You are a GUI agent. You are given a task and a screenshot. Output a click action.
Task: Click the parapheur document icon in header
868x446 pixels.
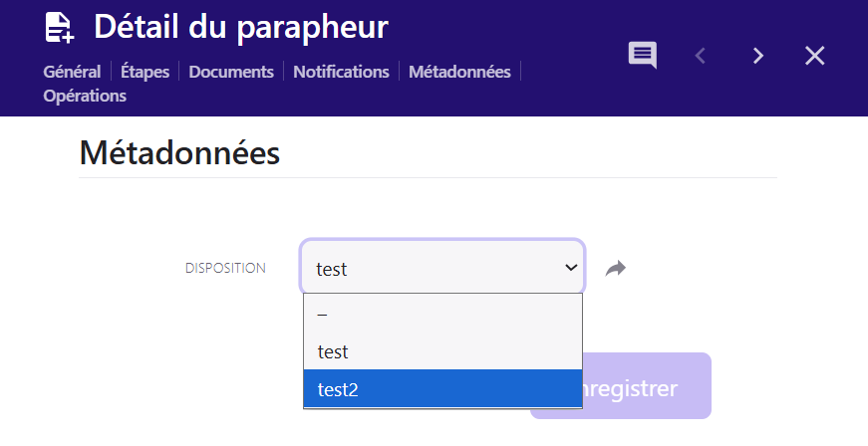point(60,28)
